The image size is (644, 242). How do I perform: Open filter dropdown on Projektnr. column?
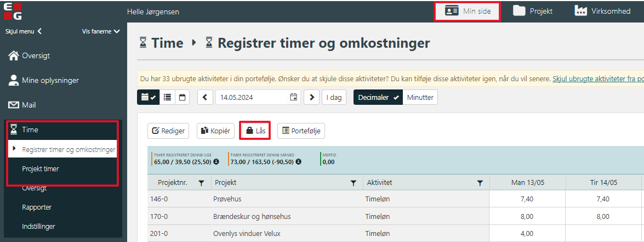201,183
